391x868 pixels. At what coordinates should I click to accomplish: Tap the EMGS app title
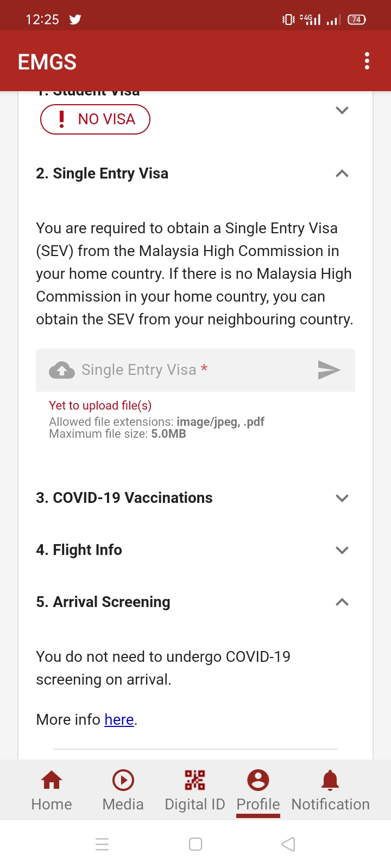click(x=47, y=62)
